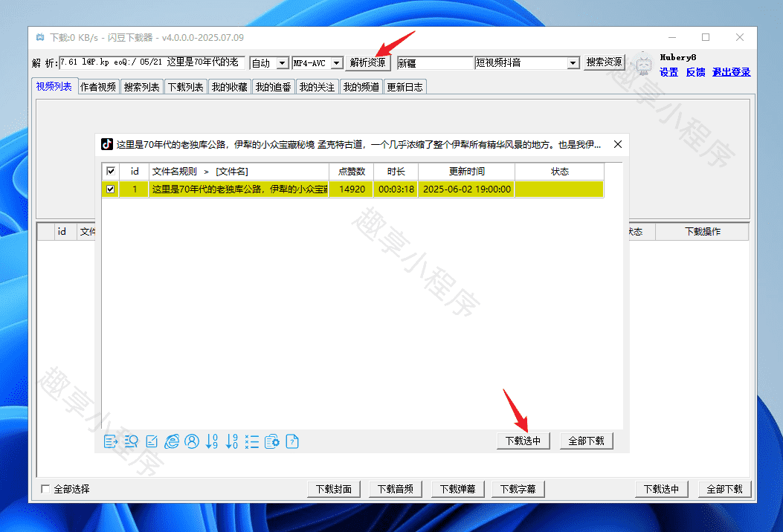The height and width of the screenshot is (532, 783).
Task: Click the 退出登录 link
Action: [x=731, y=72]
